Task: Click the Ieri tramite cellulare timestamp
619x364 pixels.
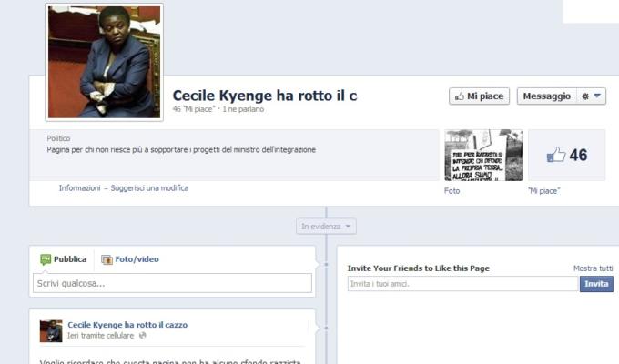Action: pyautogui.click(x=101, y=336)
